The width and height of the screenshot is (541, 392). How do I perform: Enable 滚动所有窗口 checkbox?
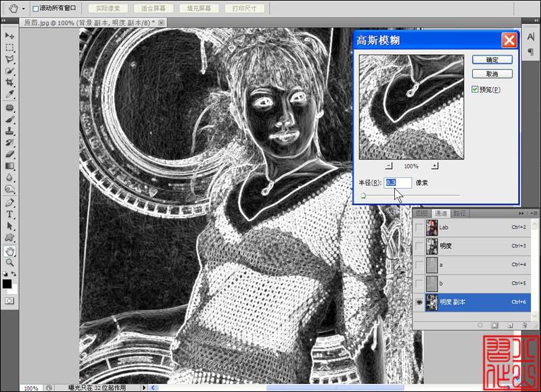tap(36, 9)
